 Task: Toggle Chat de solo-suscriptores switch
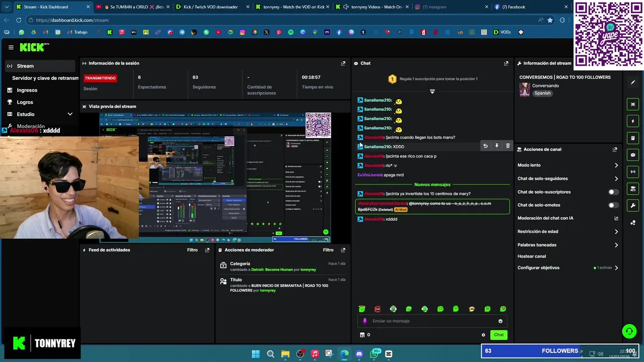click(x=613, y=192)
